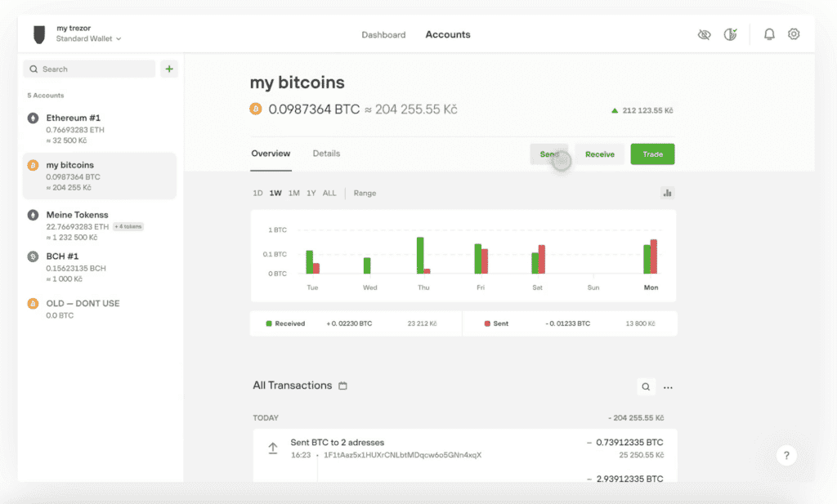Switch graph type using the bar chart icon
The width and height of the screenshot is (837, 504).
(x=667, y=193)
